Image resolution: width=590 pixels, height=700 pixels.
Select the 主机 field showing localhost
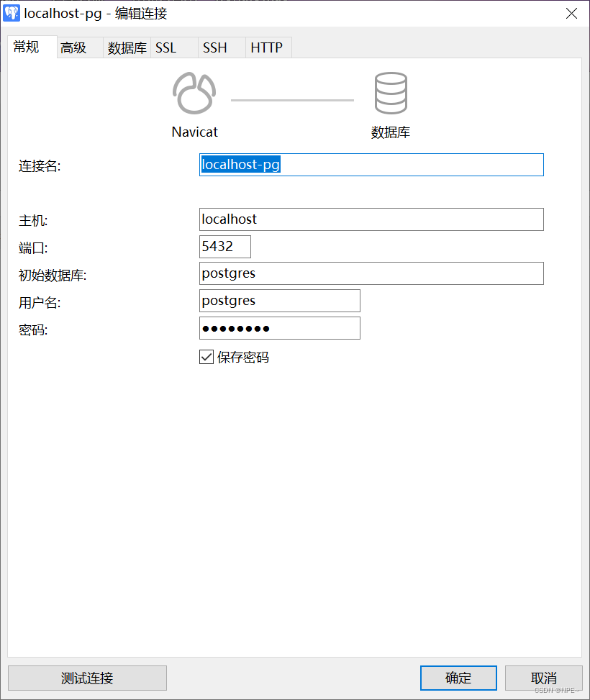(371, 219)
